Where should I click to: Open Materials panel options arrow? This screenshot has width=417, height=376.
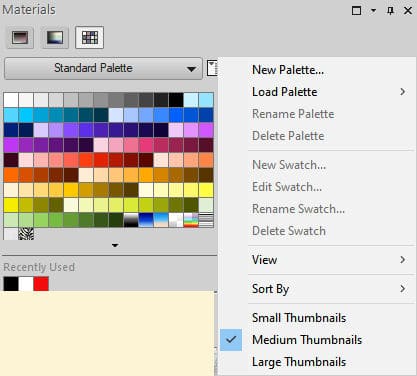click(x=373, y=11)
